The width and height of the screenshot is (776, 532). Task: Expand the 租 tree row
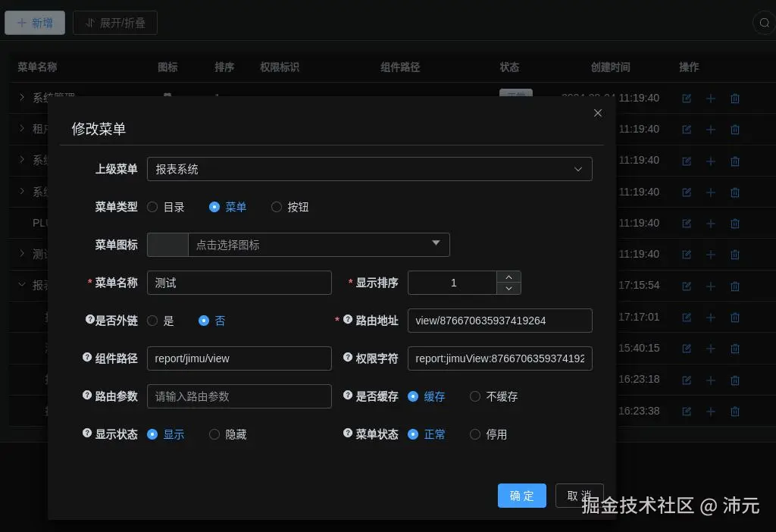[x=22, y=128]
